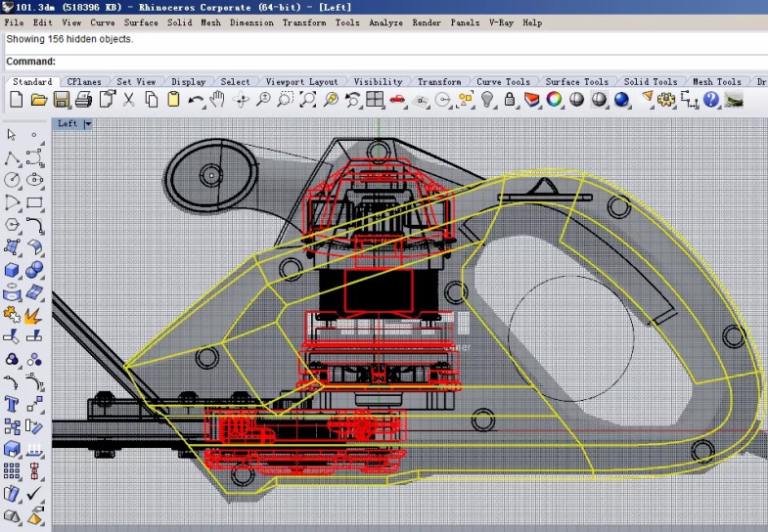
Task: Click the Box solid tool
Action: pyautogui.click(x=13, y=270)
